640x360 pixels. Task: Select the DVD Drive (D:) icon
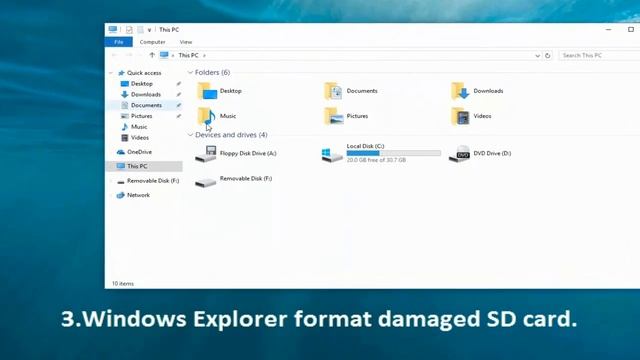click(x=459, y=154)
